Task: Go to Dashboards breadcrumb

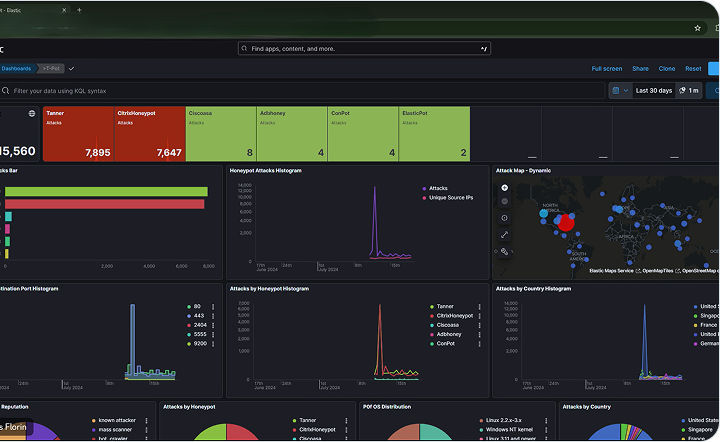Action: [x=16, y=68]
